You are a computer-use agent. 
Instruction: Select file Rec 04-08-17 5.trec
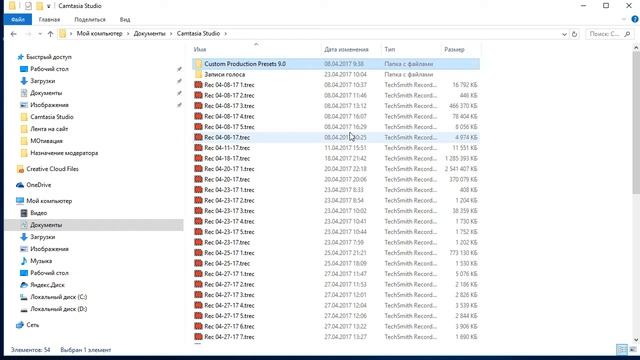pos(229,127)
